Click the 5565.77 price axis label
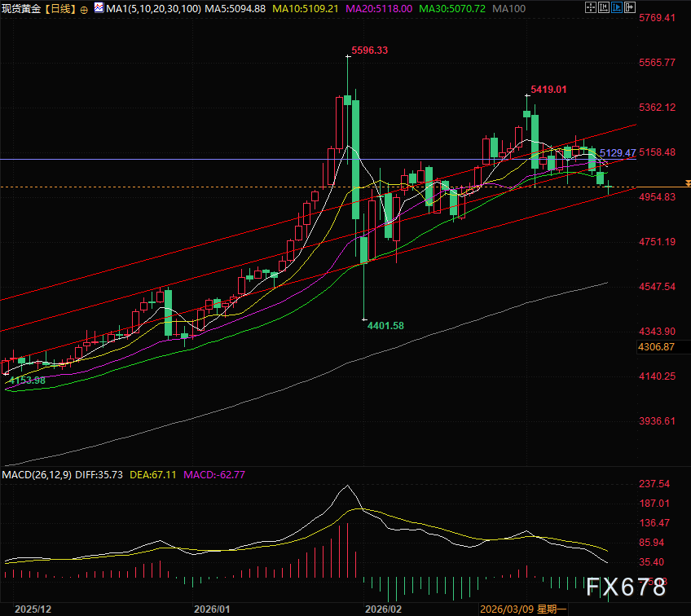The width and height of the screenshot is (691, 616). [657, 63]
